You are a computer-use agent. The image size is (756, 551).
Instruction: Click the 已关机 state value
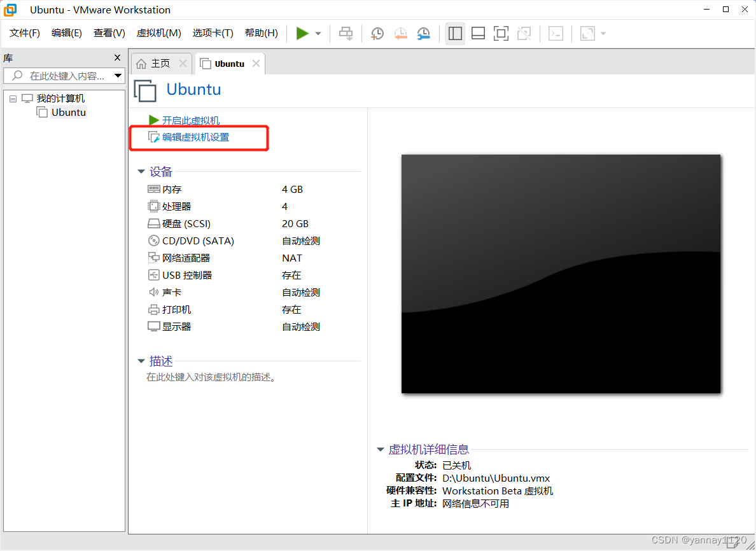(456, 466)
